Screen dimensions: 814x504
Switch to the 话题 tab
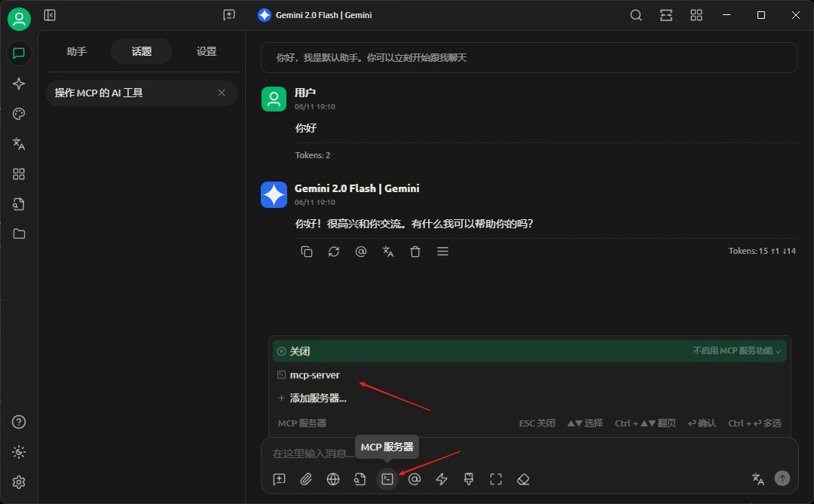[x=142, y=51]
